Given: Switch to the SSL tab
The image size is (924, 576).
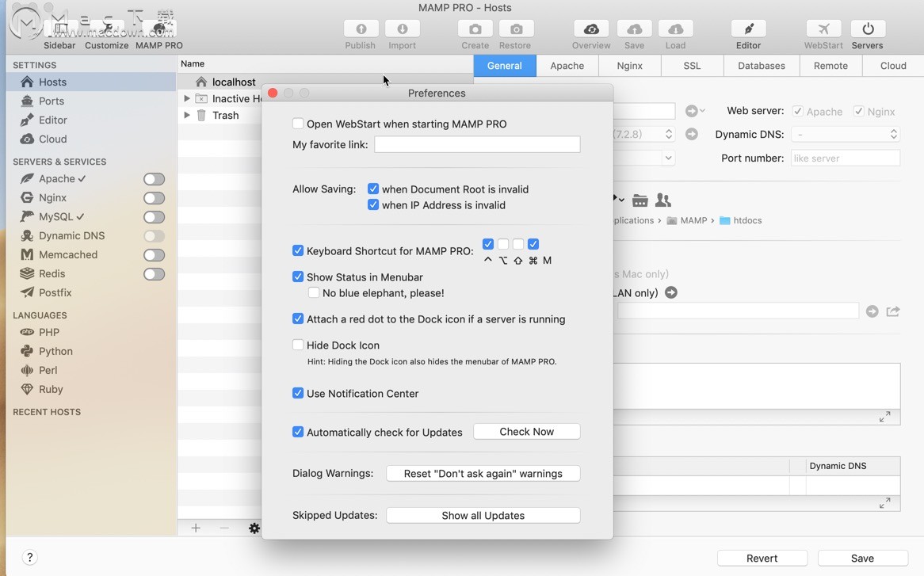Looking at the screenshot, I should coord(692,66).
